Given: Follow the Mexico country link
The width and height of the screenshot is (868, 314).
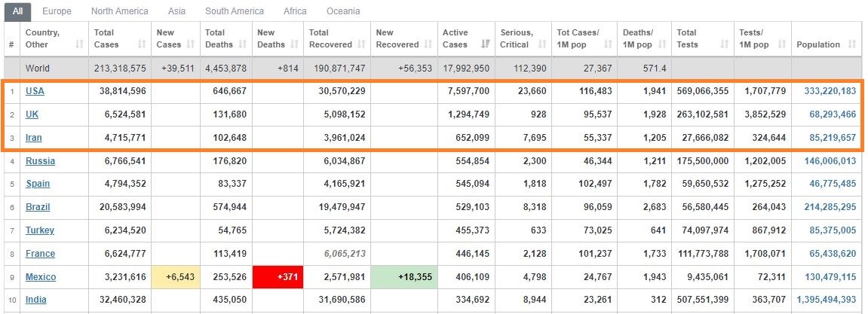Looking at the screenshot, I should point(41,277).
